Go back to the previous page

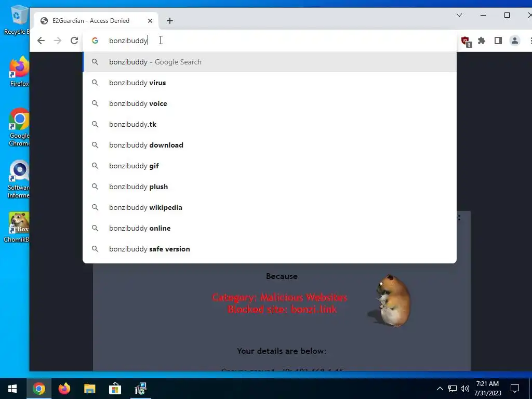pyautogui.click(x=41, y=41)
